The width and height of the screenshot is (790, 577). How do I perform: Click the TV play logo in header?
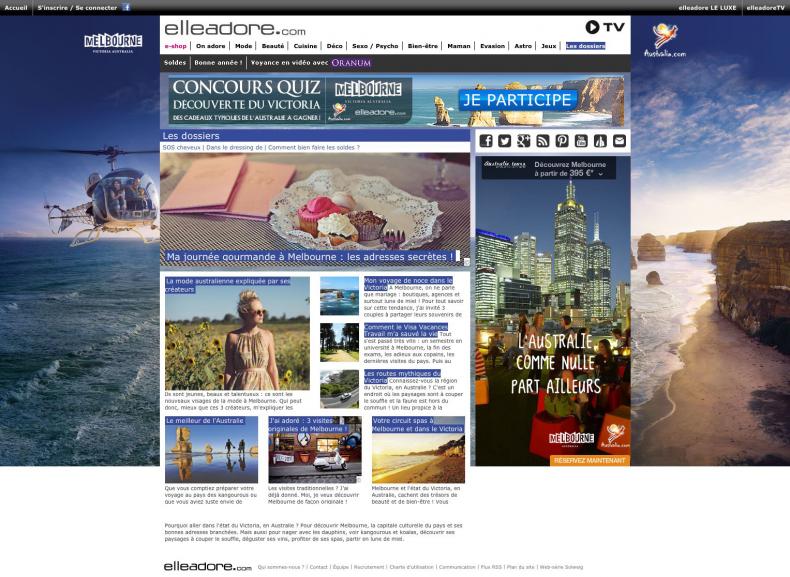[605, 27]
